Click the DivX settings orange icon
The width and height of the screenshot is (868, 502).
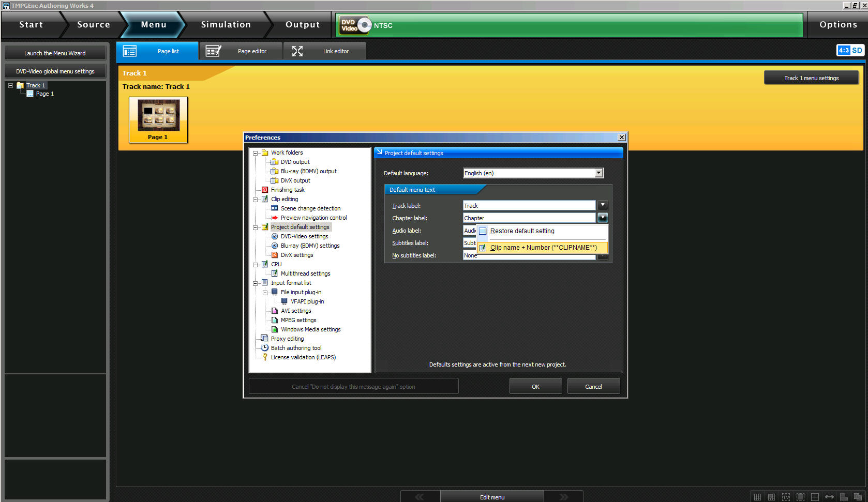coord(275,255)
